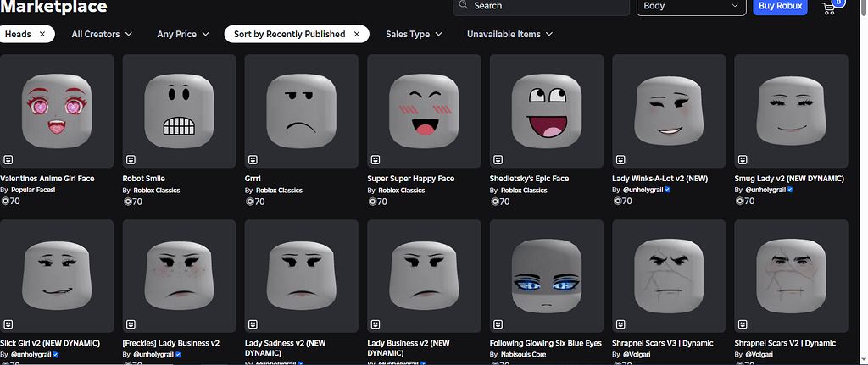Click dynamic head badge on Shrapnel Scars V3
Screen dimensions: 868x365
620,324
